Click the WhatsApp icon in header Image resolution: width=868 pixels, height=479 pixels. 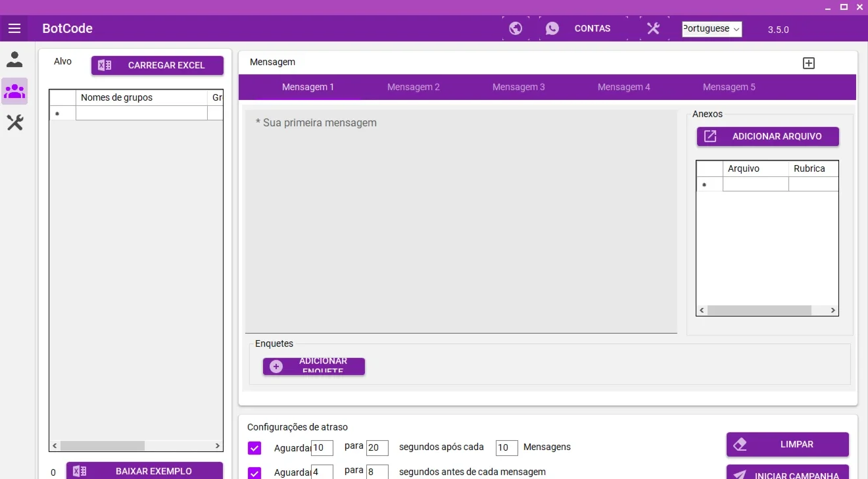pyautogui.click(x=552, y=28)
